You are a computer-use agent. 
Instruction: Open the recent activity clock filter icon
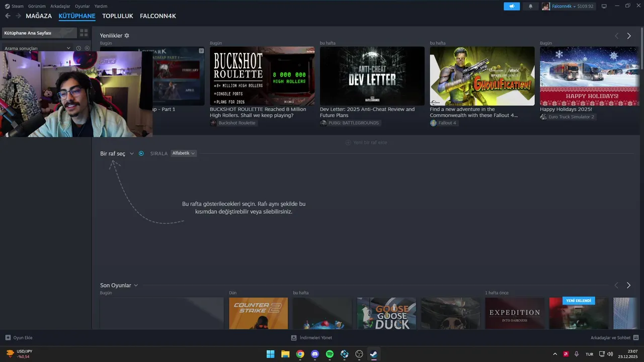(x=78, y=48)
